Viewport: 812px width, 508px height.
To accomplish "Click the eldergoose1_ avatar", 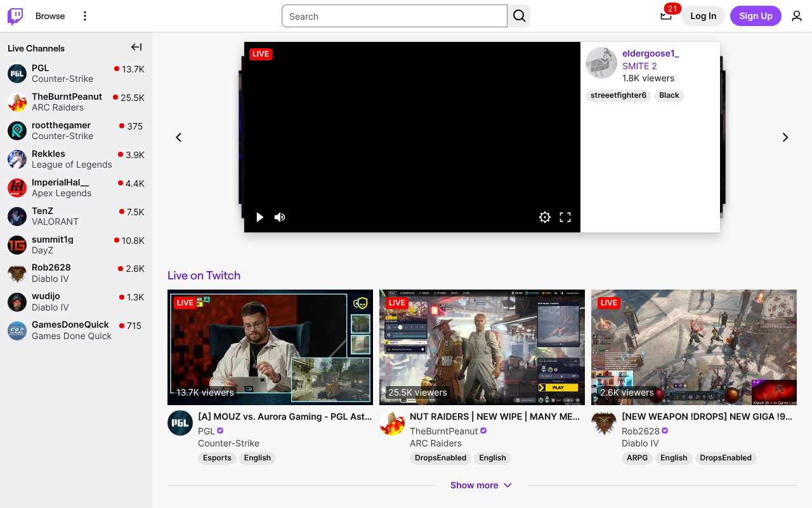I will (x=601, y=63).
